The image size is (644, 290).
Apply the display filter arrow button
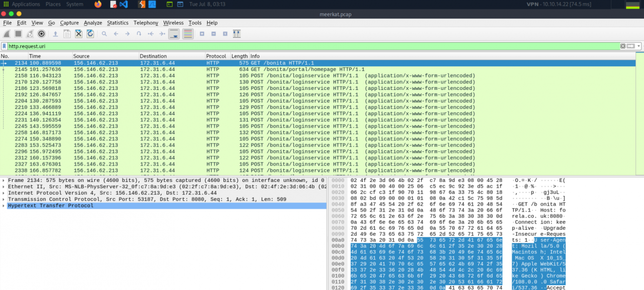(x=631, y=46)
